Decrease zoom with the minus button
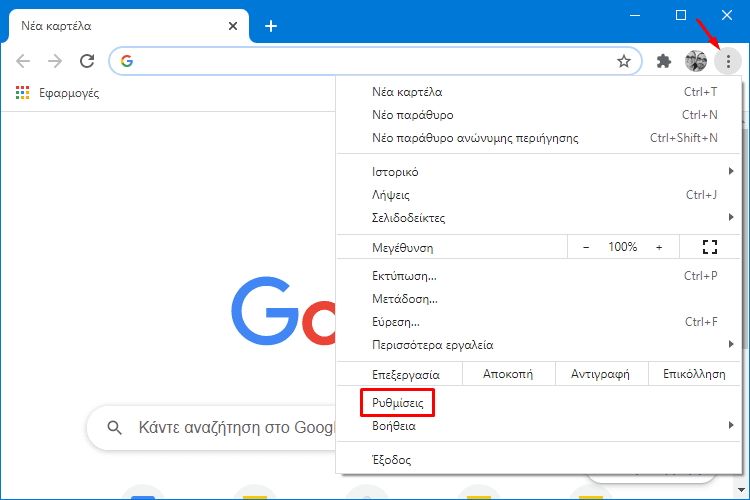The image size is (750, 500). click(586, 247)
